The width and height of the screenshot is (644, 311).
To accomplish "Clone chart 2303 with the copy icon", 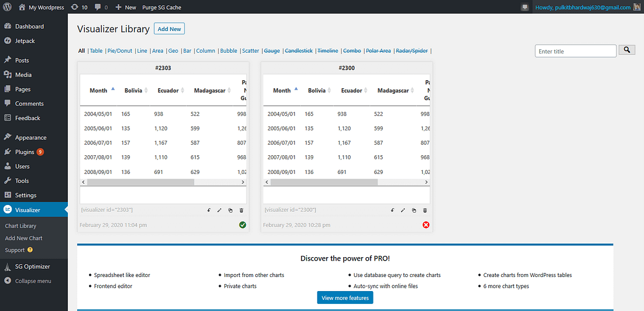I will pyautogui.click(x=231, y=210).
